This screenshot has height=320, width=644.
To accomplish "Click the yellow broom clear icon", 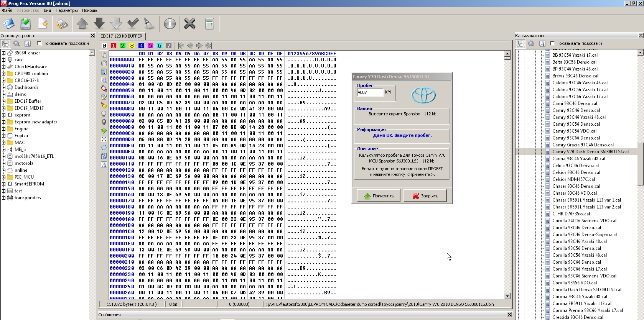I will (x=104, y=105).
